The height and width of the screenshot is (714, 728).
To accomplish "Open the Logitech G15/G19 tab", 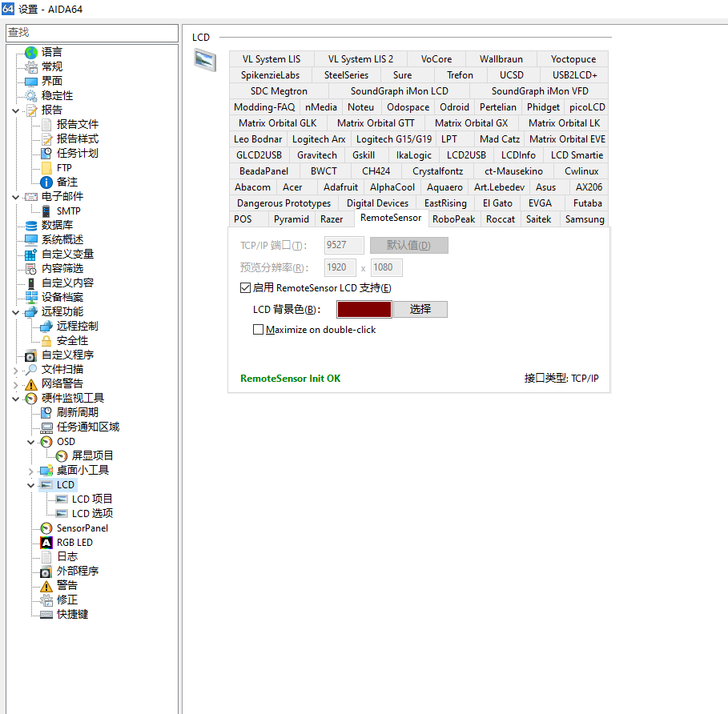I will pos(393,139).
